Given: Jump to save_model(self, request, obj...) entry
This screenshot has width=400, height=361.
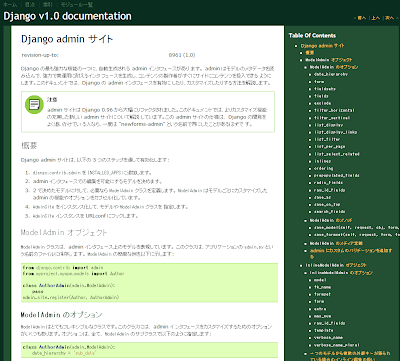Looking at the screenshot, I should (x=356, y=227).
